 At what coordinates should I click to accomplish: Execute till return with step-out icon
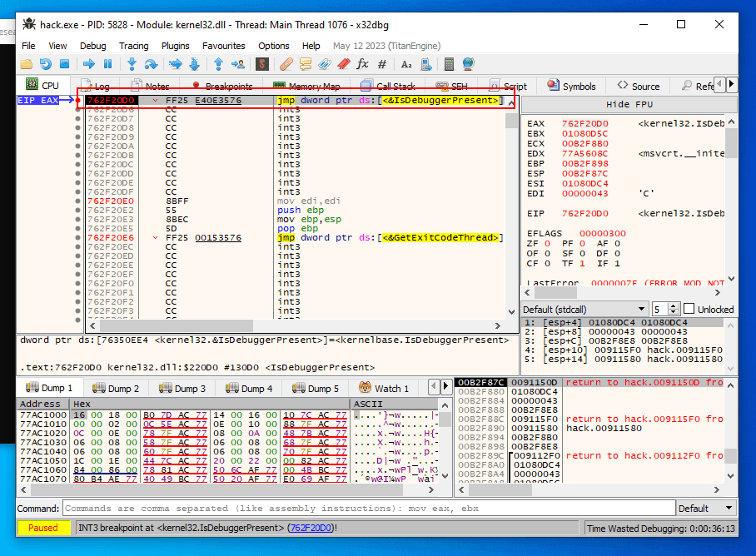[x=219, y=63]
